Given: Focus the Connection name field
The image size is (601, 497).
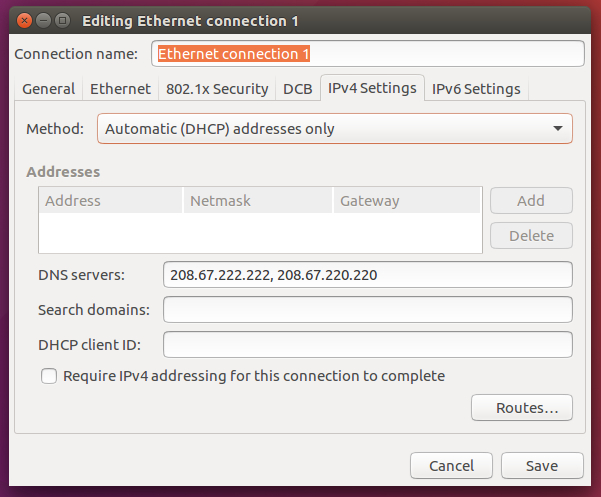Looking at the screenshot, I should (x=367, y=53).
